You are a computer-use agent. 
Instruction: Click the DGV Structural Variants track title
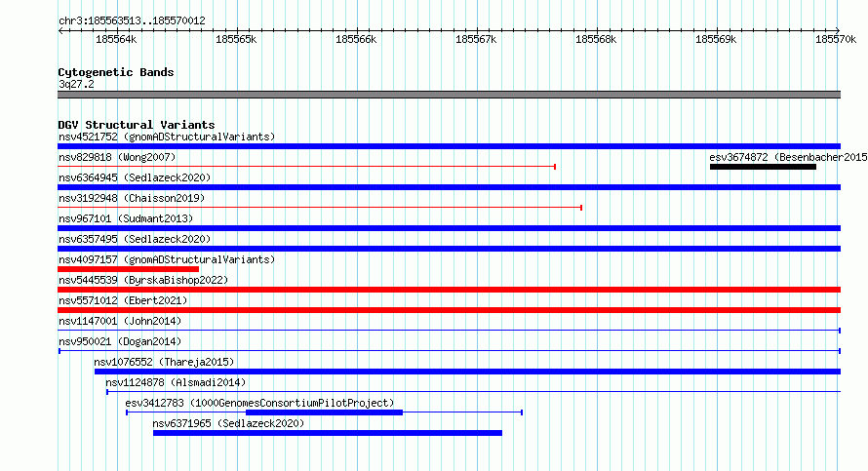(x=137, y=125)
